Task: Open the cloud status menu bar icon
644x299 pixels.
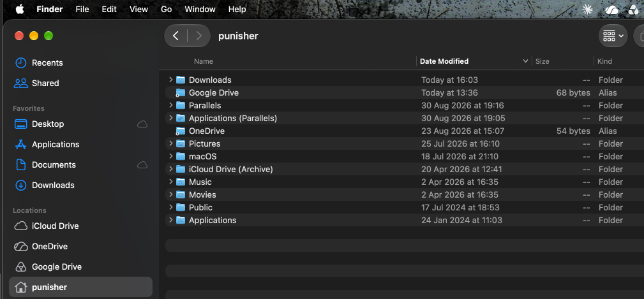Action: [x=611, y=10]
